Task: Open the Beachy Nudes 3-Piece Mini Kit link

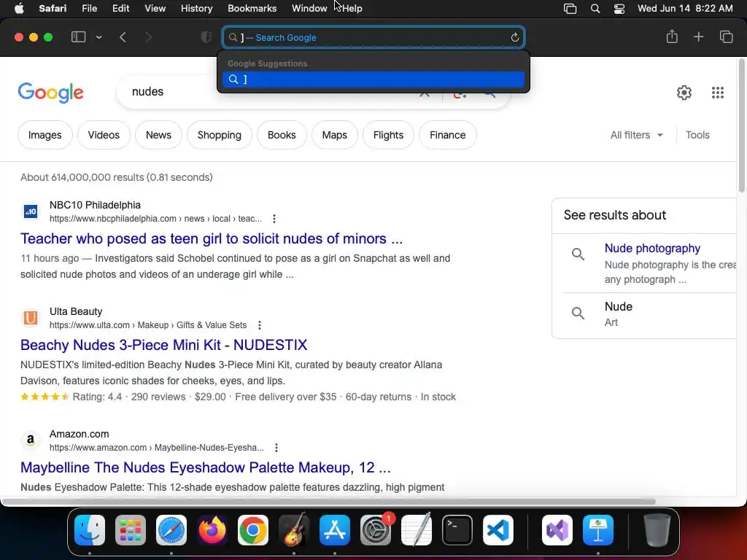Action: point(164,345)
